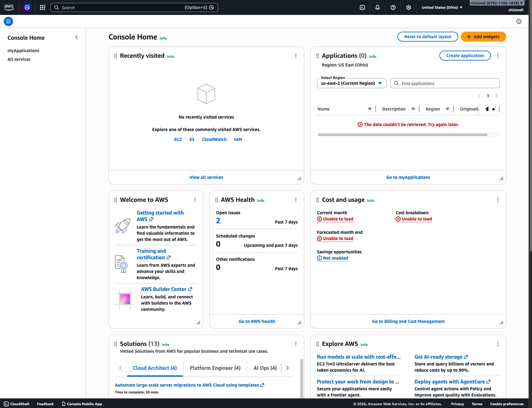Open Applications widget options menu
The image size is (532, 408).
click(498, 56)
